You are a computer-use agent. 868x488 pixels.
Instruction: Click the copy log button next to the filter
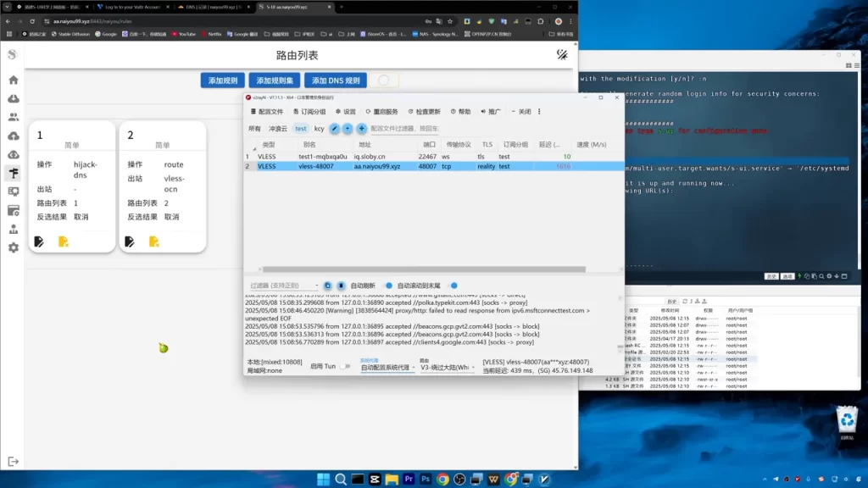click(x=328, y=286)
